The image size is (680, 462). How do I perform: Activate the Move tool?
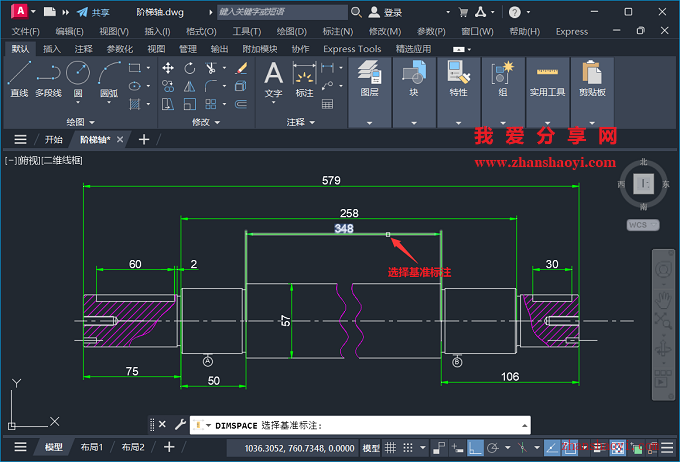168,68
